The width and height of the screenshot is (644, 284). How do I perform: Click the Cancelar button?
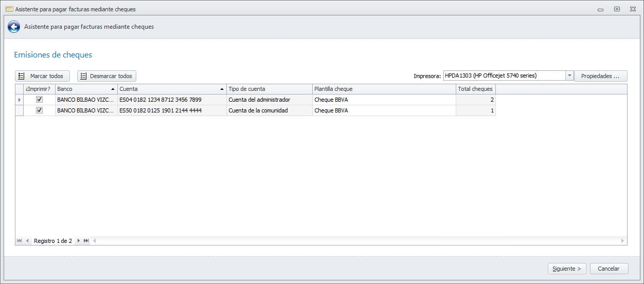click(609, 269)
